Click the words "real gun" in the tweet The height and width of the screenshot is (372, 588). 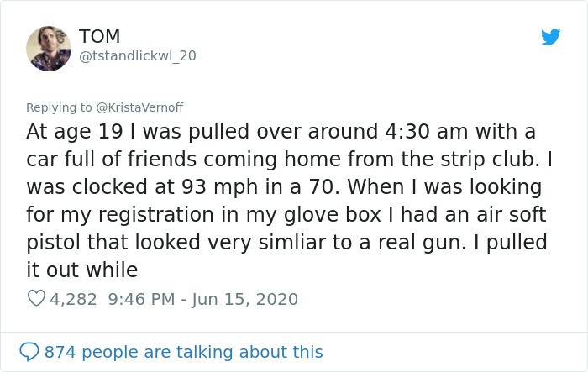[x=422, y=242]
